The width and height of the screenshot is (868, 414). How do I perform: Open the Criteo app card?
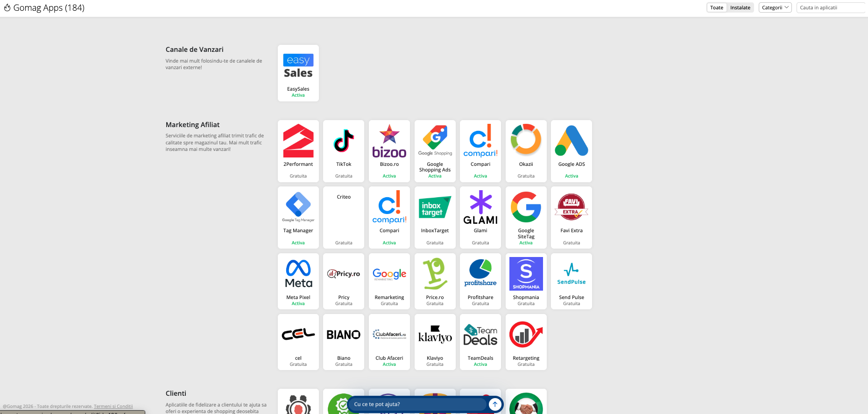click(x=344, y=217)
